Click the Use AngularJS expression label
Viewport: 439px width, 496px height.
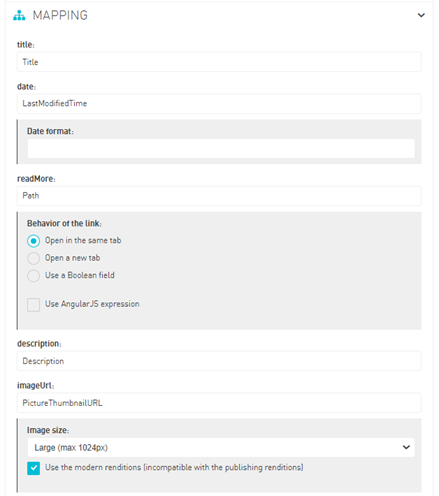[x=92, y=304]
